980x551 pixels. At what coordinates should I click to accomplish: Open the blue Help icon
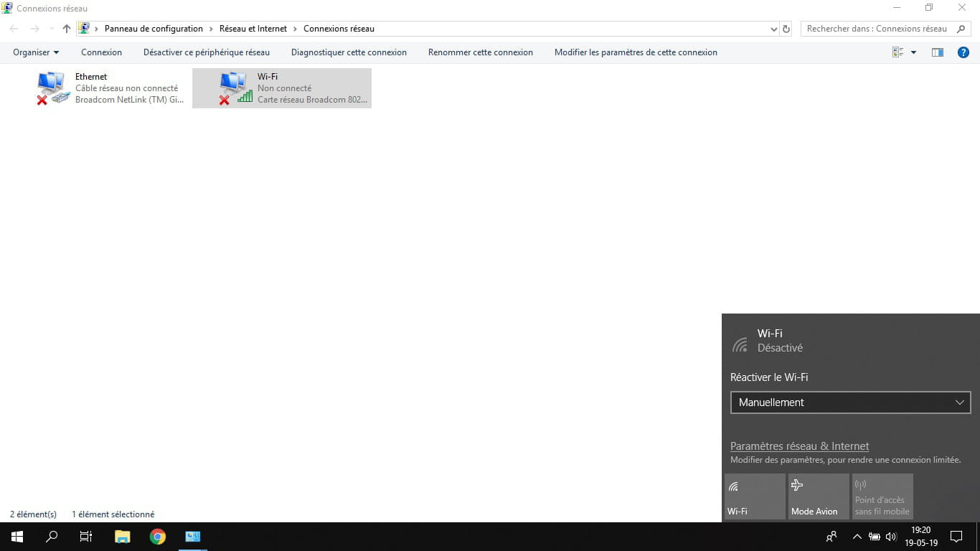[x=963, y=52]
